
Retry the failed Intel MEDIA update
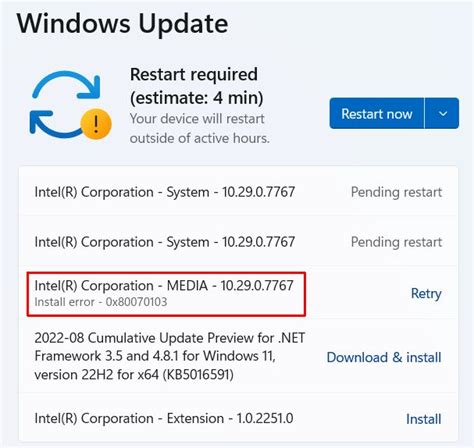(x=426, y=294)
